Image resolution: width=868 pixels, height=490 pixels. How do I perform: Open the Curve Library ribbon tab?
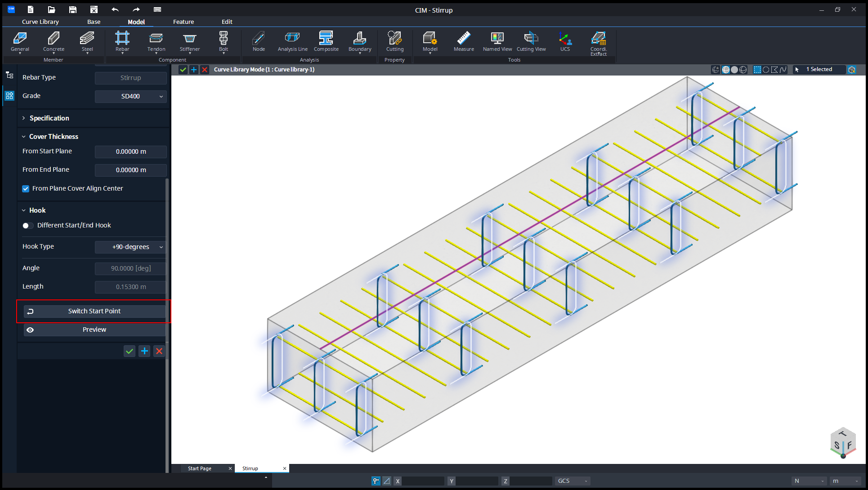[40, 22]
